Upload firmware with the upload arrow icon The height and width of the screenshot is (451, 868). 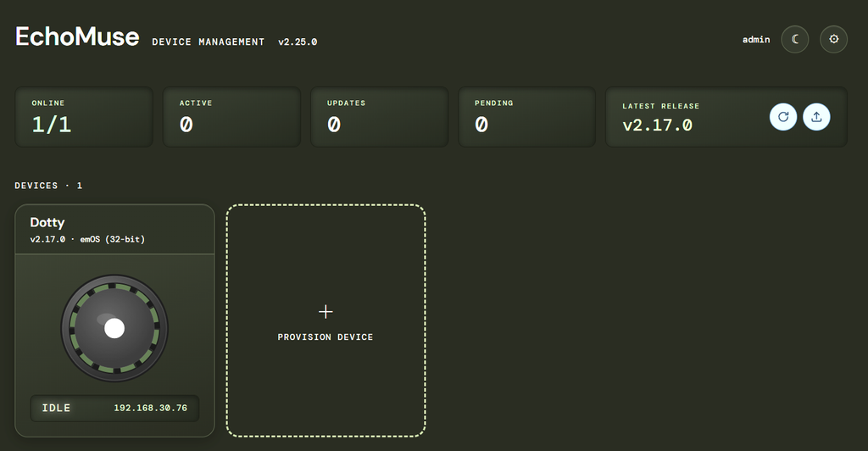[816, 117]
